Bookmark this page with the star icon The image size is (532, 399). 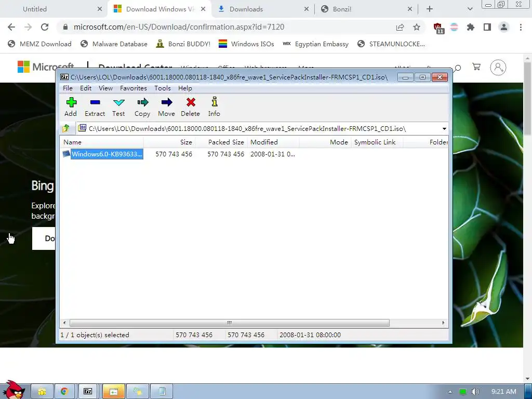(417, 28)
